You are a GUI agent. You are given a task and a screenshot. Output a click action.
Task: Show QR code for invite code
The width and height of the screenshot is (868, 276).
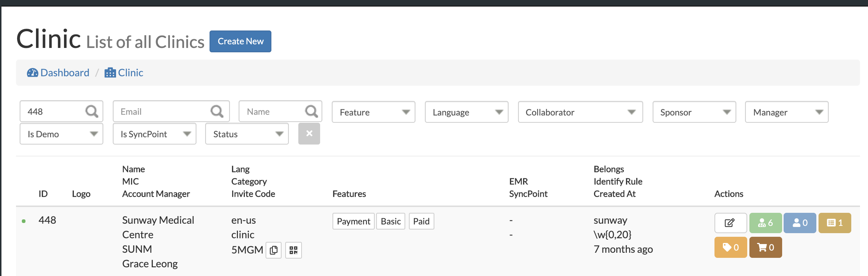pyautogui.click(x=293, y=250)
